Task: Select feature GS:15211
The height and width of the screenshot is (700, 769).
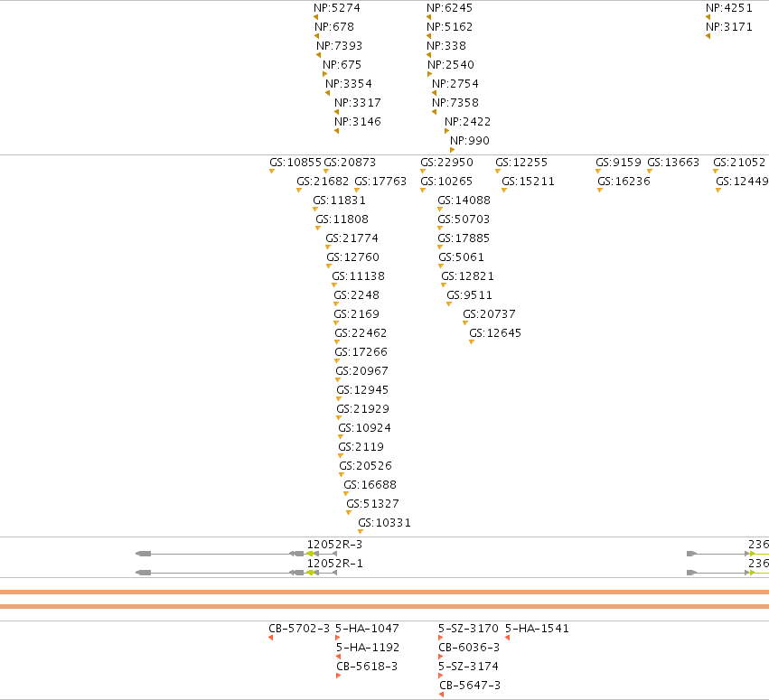Action: (529, 182)
